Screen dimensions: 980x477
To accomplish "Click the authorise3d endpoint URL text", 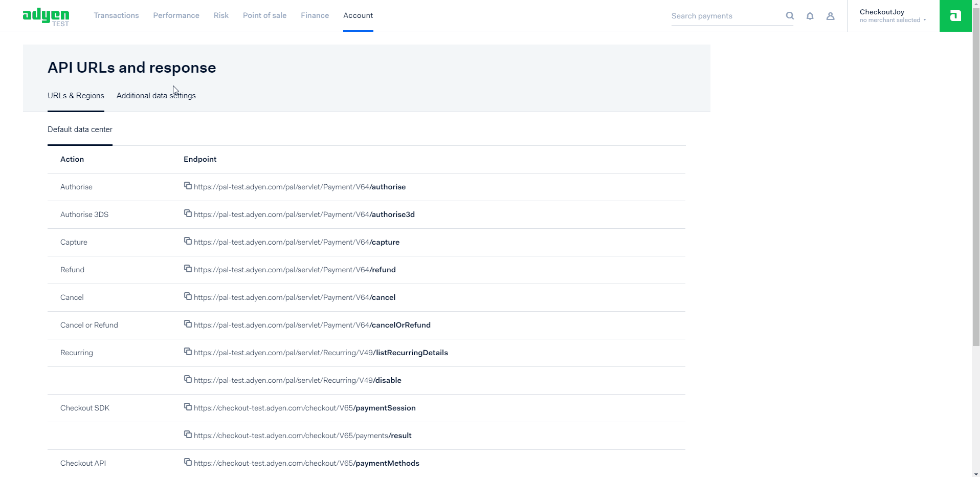I will [x=304, y=214].
